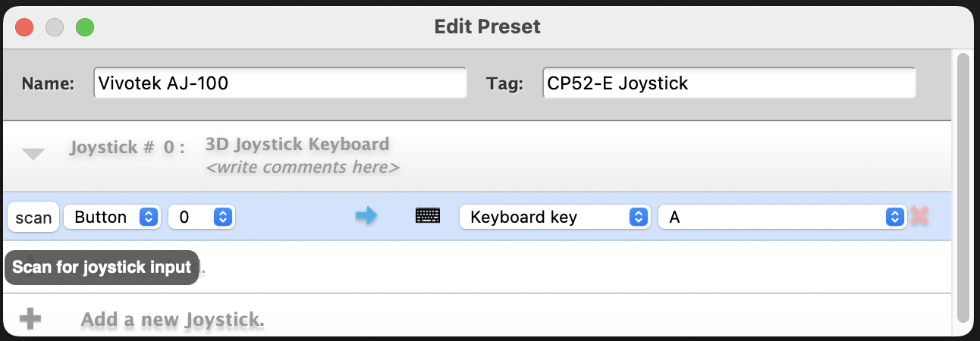This screenshot has height=341, width=980.
Task: Click the blue arrow mapping icon
Action: (366, 217)
